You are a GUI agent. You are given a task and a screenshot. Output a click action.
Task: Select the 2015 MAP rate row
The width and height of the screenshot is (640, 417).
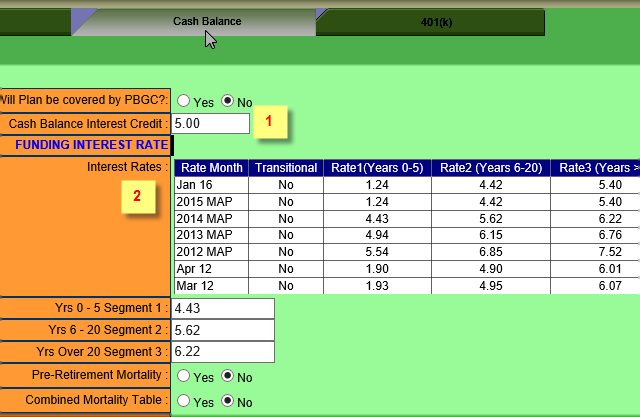[x=210, y=202]
